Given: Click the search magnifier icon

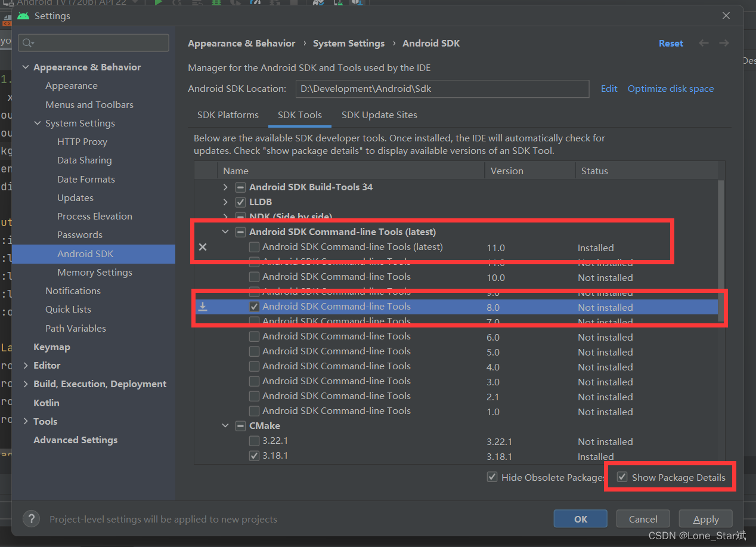Looking at the screenshot, I should coord(27,43).
